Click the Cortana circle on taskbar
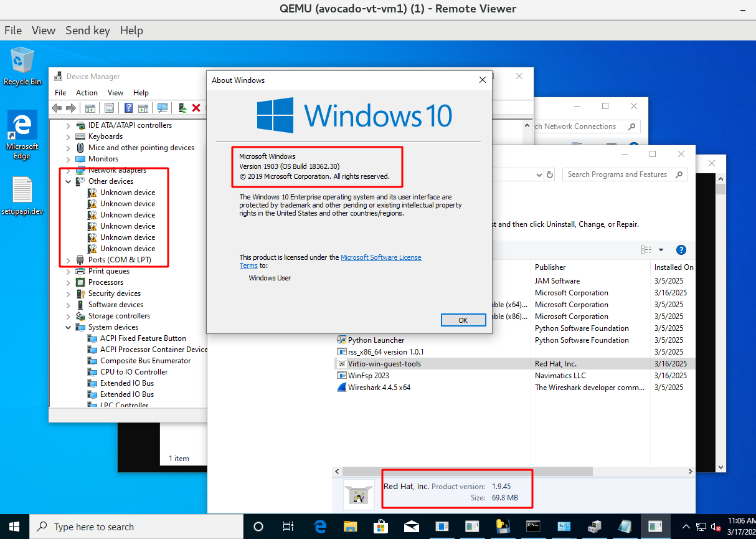Image resolution: width=756 pixels, height=539 pixels. (258, 527)
